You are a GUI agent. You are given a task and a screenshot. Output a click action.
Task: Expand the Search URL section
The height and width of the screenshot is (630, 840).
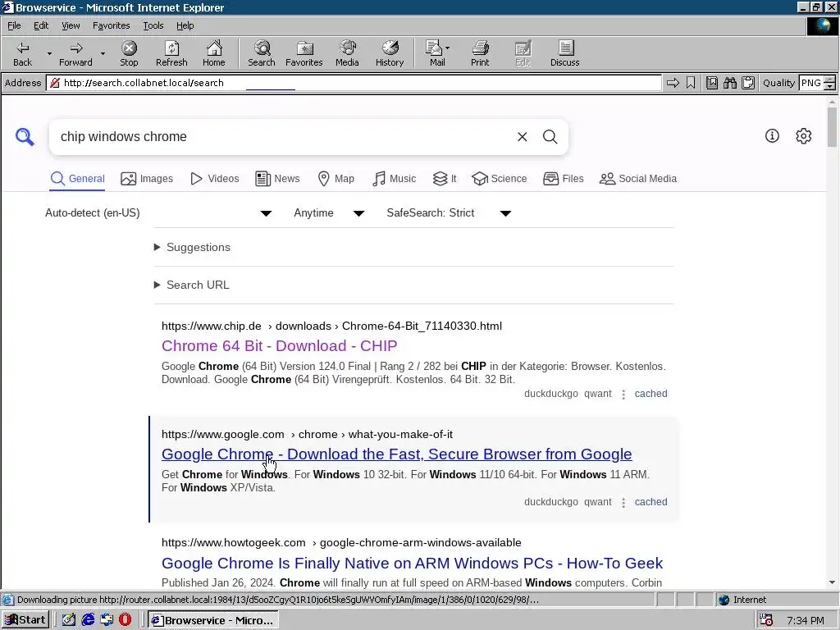pos(192,285)
